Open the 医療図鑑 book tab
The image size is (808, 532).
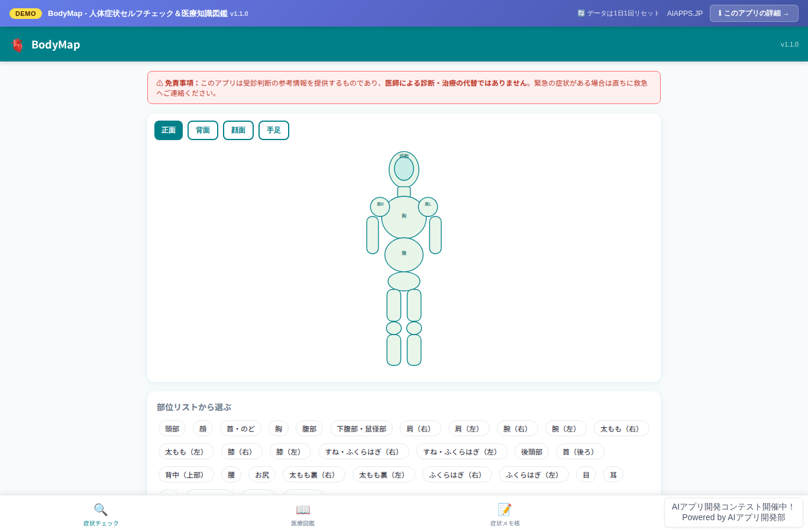click(303, 514)
